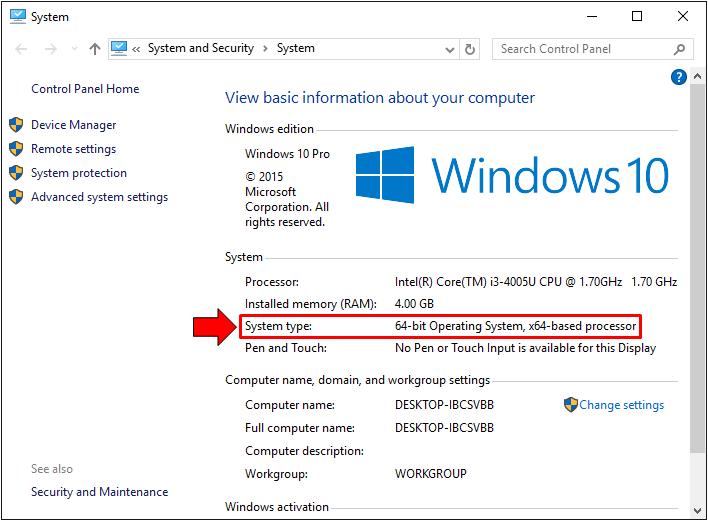Viewport: 708px width, 521px height.
Task: Click the Back navigation arrow
Action: (x=22, y=49)
